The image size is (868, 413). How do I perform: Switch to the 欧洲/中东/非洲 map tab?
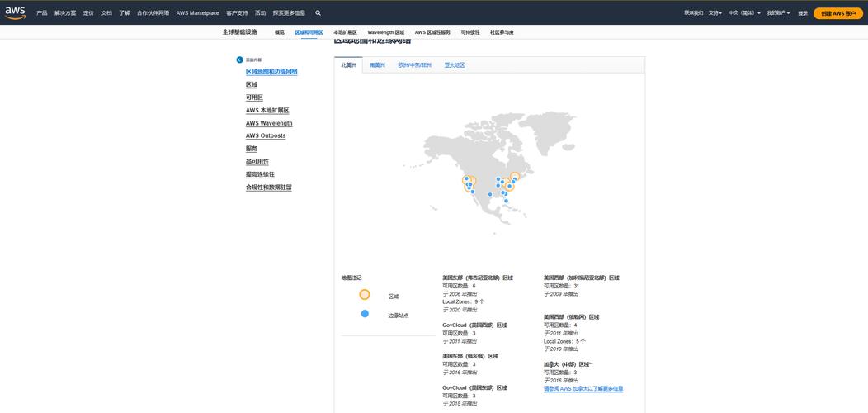(x=415, y=65)
